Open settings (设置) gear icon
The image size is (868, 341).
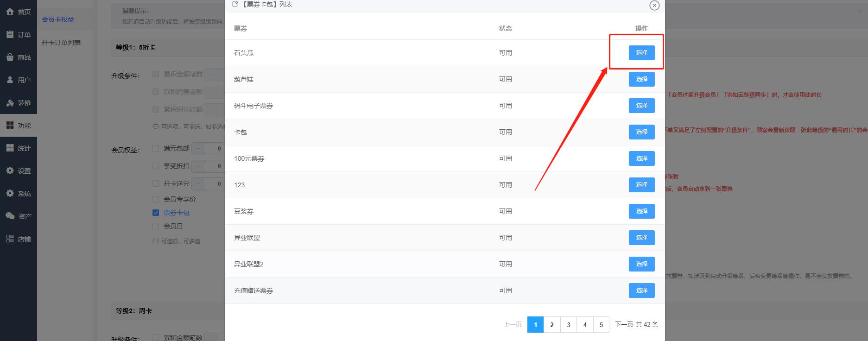click(x=10, y=170)
